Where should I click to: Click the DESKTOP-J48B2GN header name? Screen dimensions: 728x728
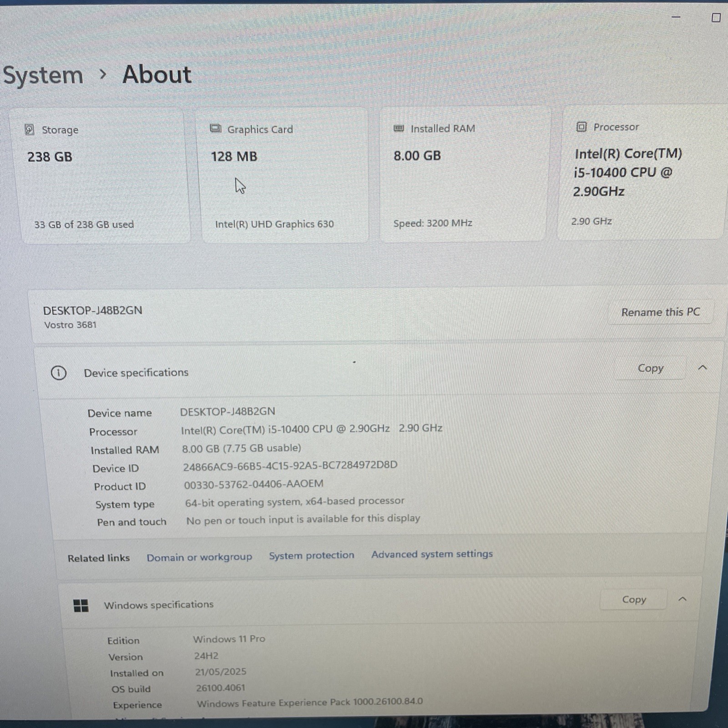(93, 310)
